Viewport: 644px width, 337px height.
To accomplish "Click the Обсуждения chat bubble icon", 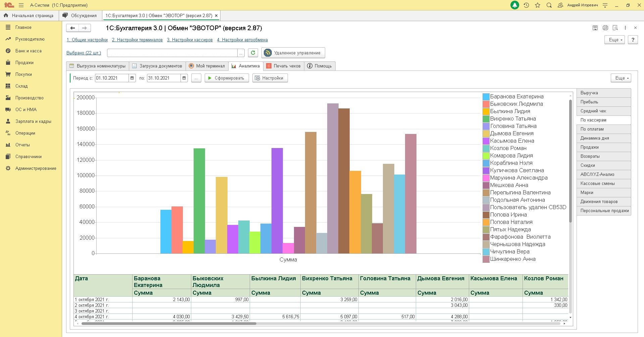I will (65, 15).
